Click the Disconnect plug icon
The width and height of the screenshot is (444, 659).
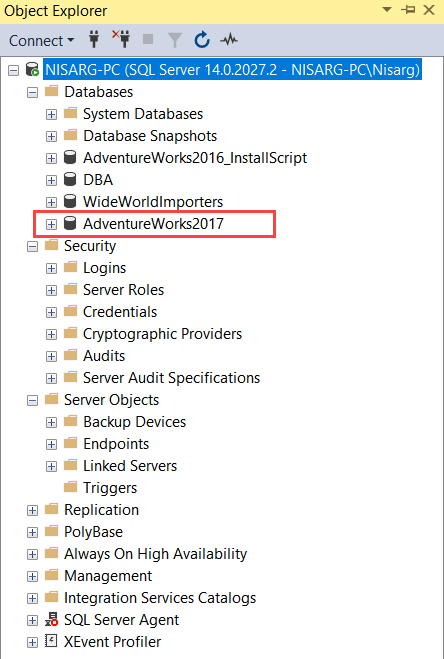point(122,39)
